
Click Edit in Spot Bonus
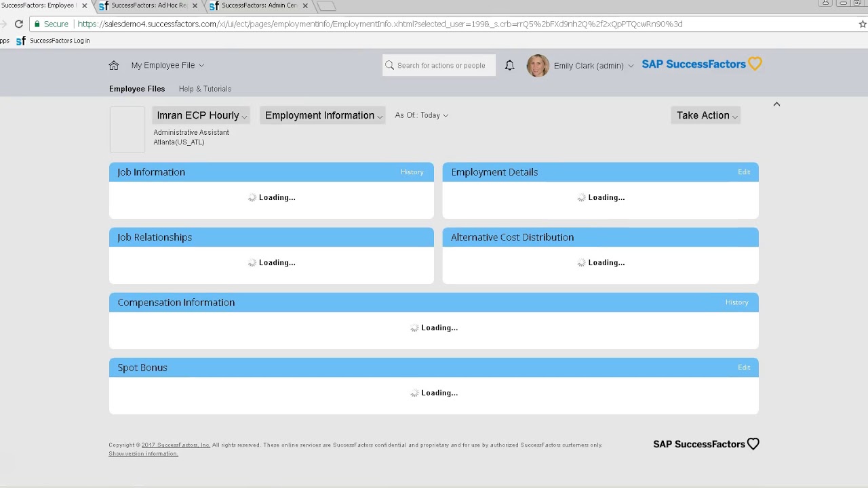click(x=744, y=367)
